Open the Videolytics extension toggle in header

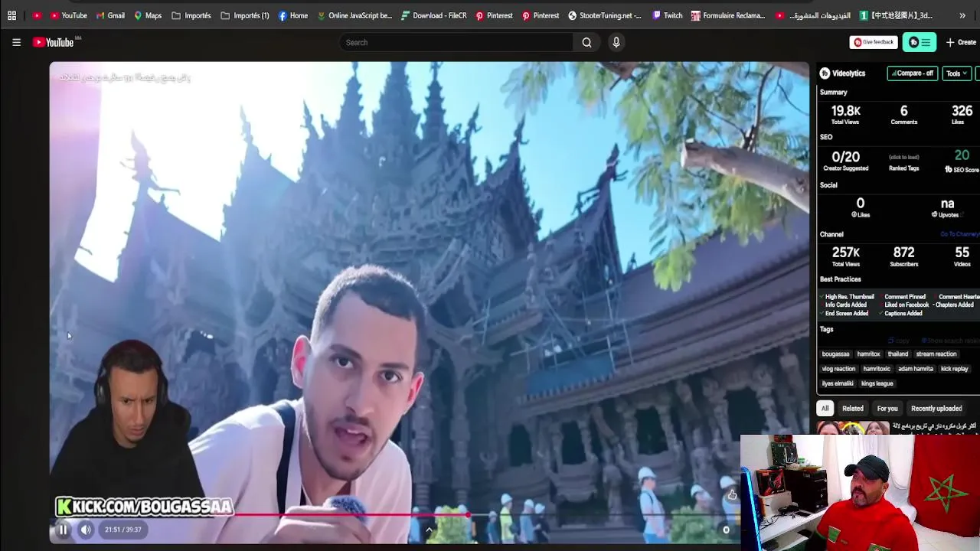click(919, 42)
